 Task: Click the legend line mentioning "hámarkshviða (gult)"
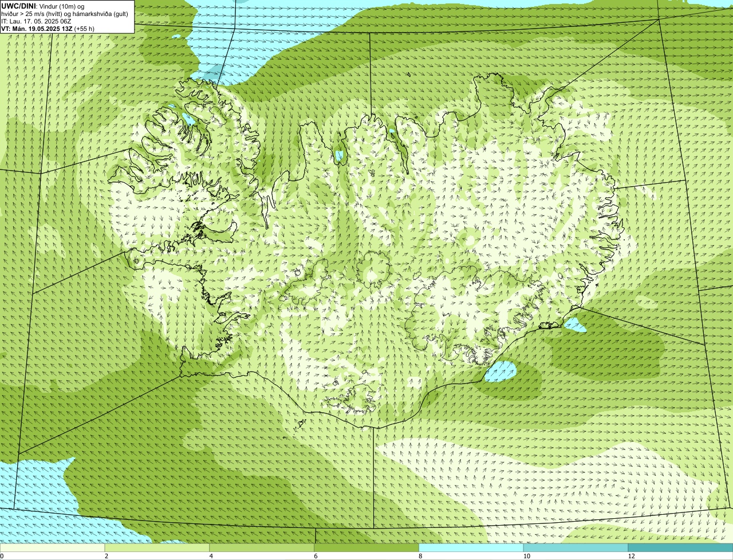click(x=65, y=14)
